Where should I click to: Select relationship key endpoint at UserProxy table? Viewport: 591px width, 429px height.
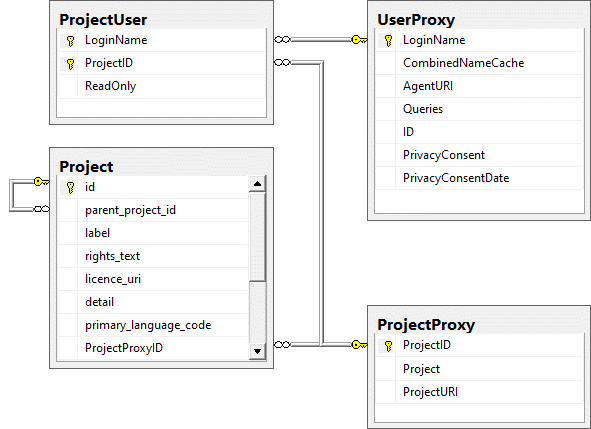(x=359, y=40)
